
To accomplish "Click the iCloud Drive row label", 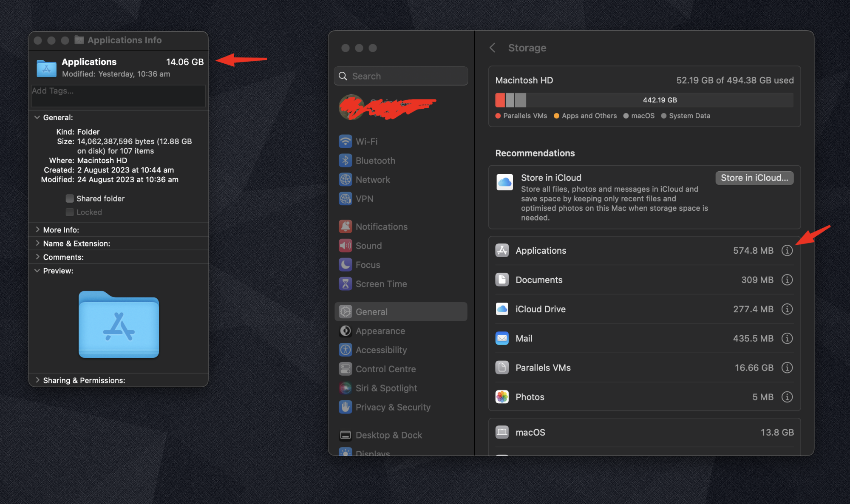I will click(541, 309).
